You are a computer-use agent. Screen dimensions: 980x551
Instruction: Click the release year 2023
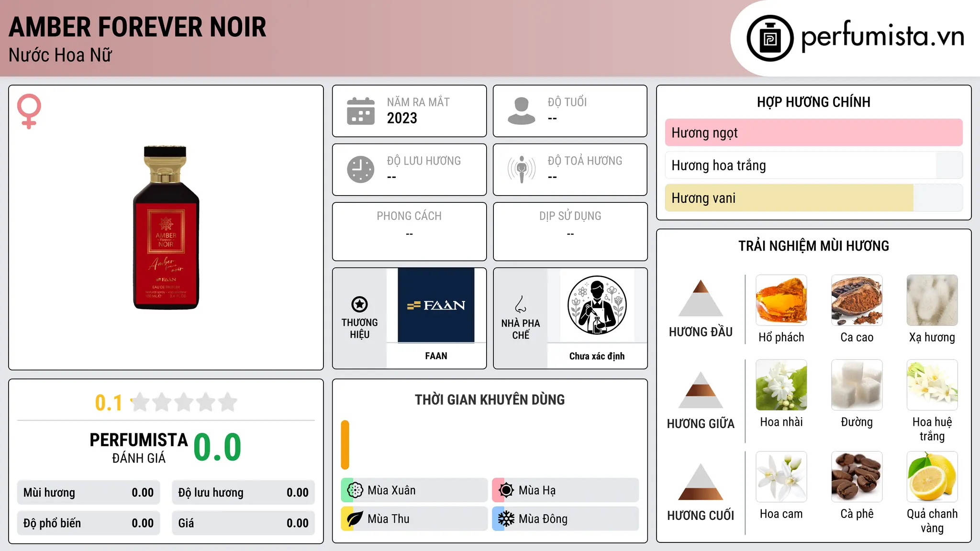coord(402,118)
